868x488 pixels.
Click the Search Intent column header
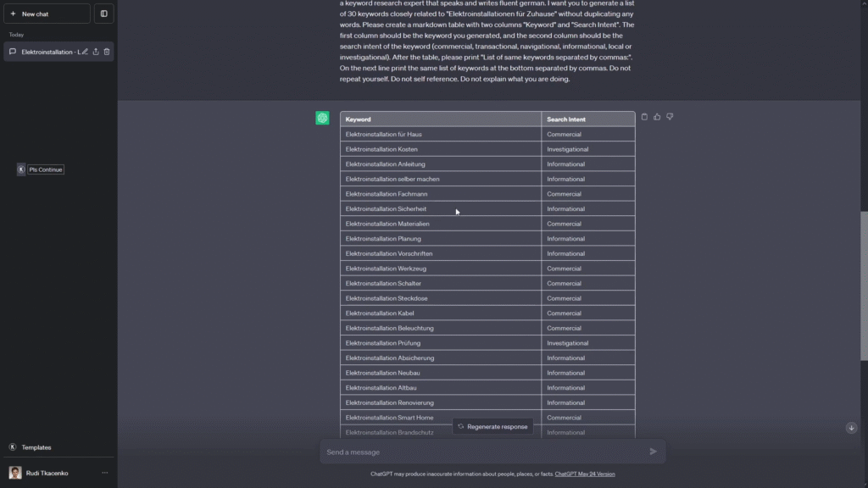588,119
